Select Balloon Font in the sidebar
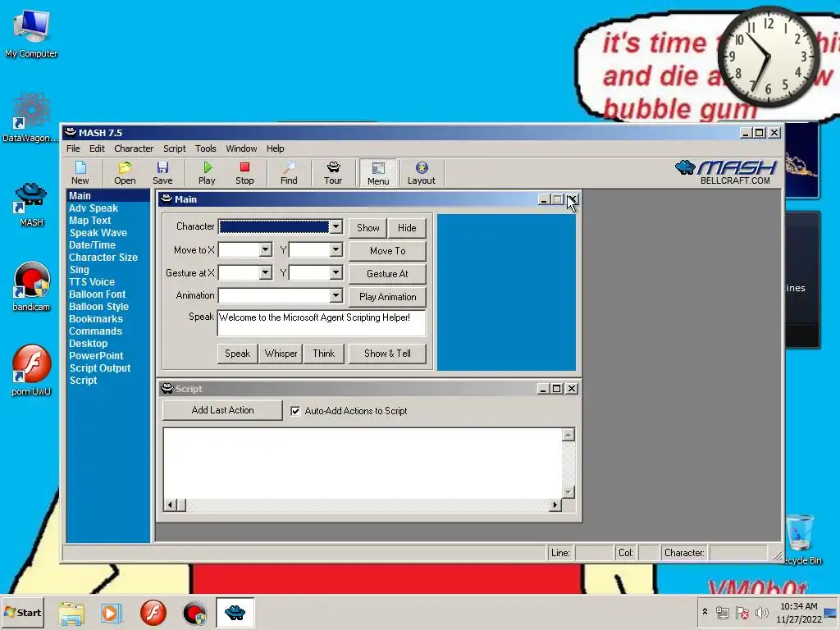The image size is (840, 630). point(97,294)
